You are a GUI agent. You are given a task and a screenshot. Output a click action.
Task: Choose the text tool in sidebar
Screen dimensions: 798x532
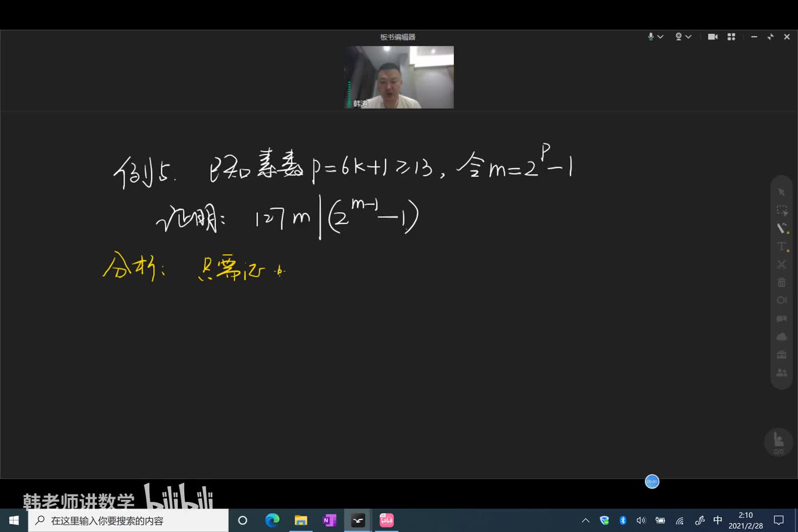coord(782,246)
